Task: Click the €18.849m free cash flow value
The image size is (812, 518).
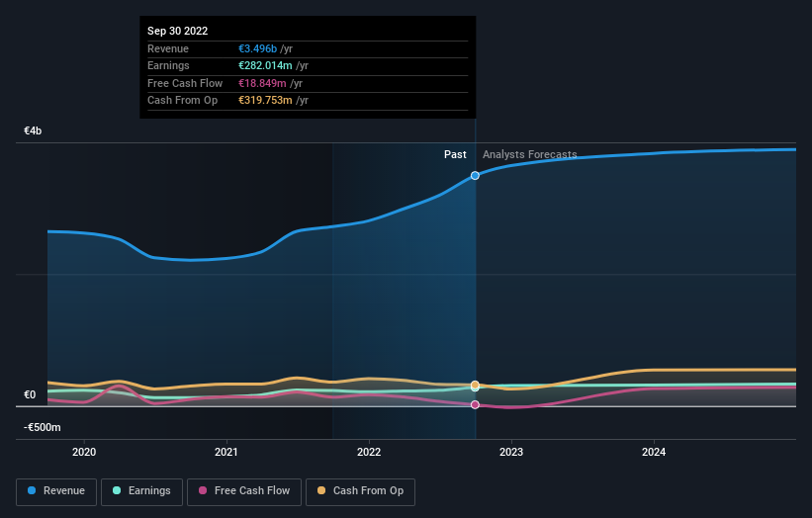Action: [262, 83]
